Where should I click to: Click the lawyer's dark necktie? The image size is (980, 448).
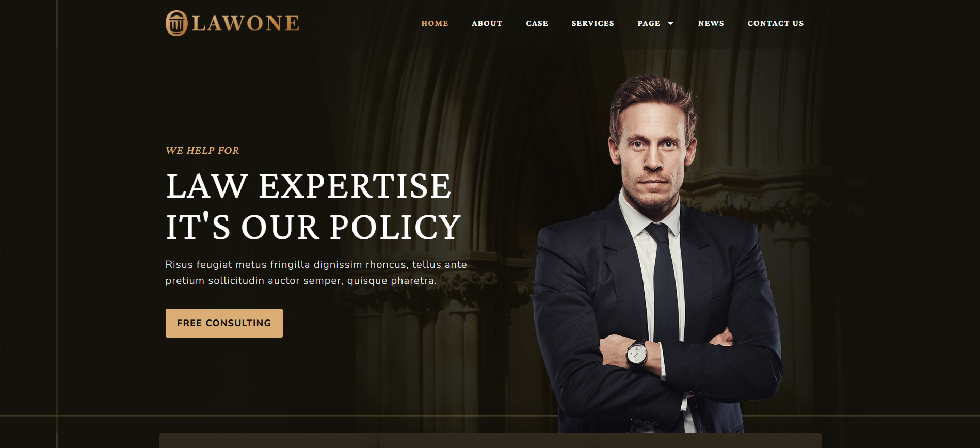(665, 281)
